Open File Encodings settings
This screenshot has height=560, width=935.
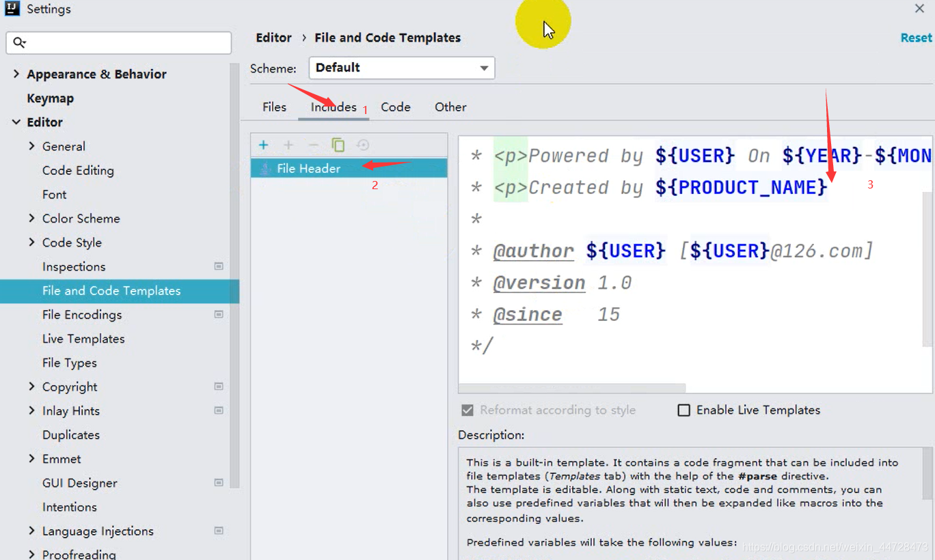[x=82, y=315]
